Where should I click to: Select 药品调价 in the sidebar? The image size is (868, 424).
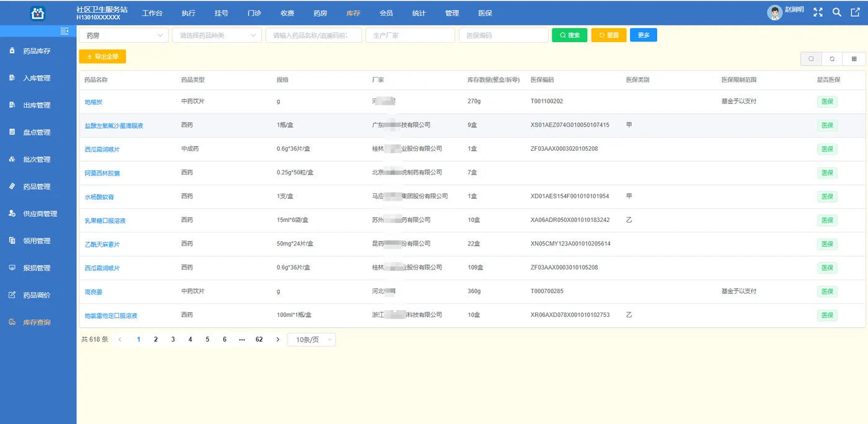point(38,294)
